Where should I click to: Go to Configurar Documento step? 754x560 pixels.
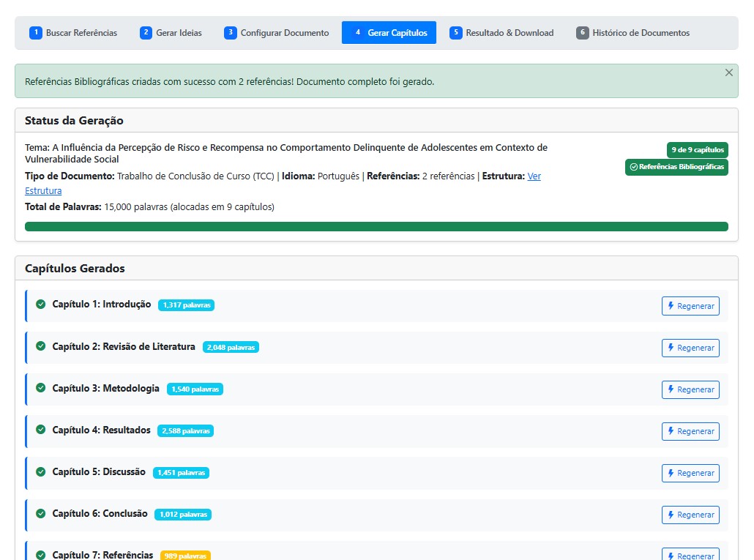tap(277, 33)
